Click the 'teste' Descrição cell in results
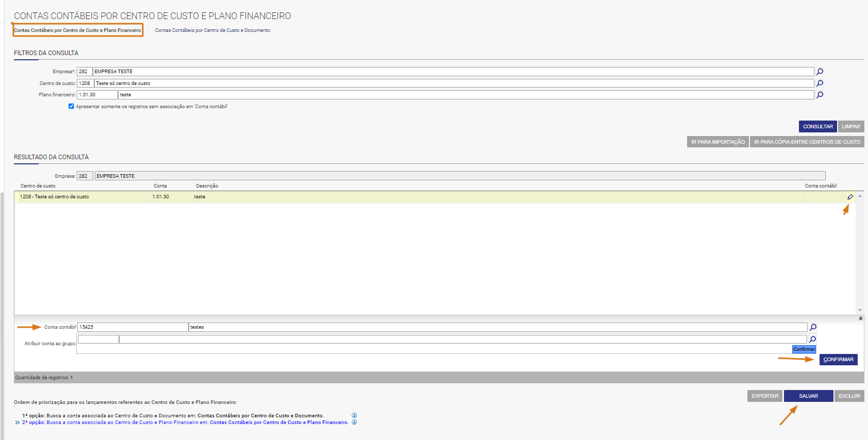 tap(199, 197)
